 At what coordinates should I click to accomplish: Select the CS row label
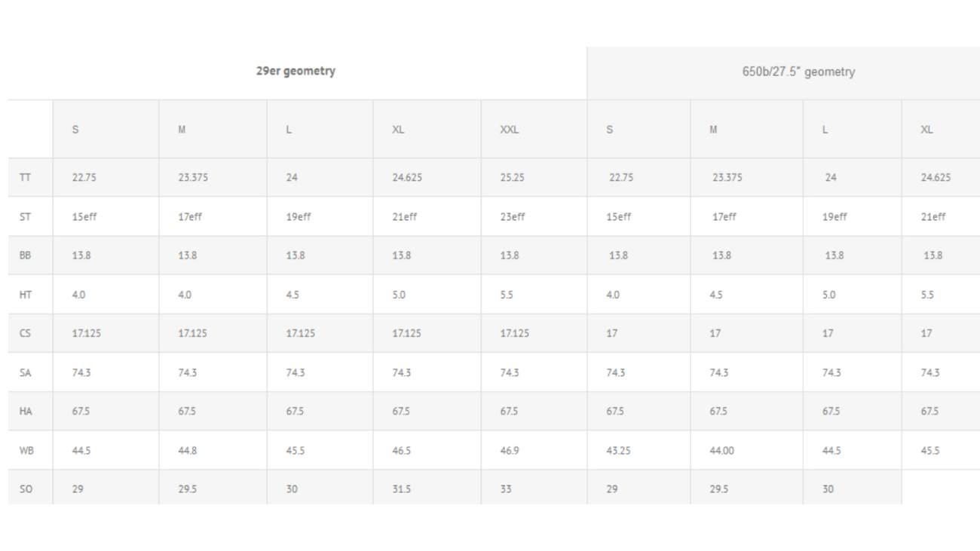tap(25, 333)
